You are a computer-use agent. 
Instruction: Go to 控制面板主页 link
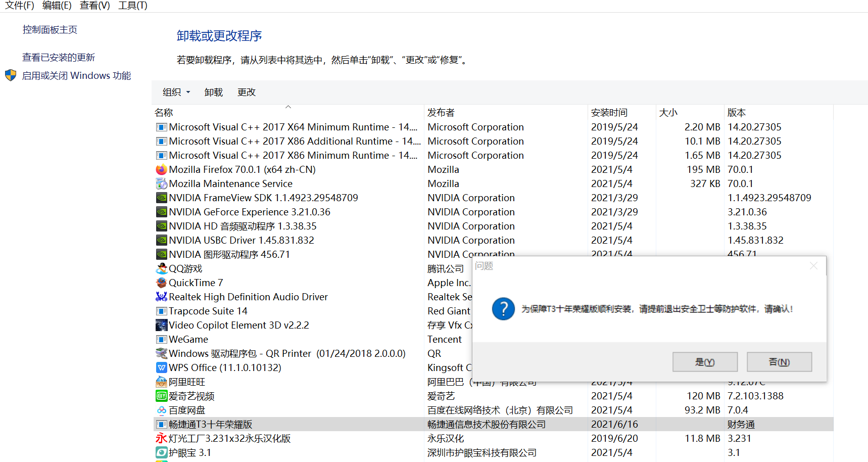tap(50, 30)
